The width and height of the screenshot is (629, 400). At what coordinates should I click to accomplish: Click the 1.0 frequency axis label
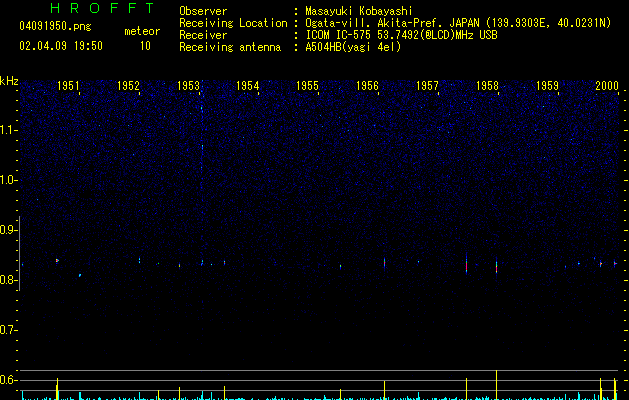[x=8, y=180]
